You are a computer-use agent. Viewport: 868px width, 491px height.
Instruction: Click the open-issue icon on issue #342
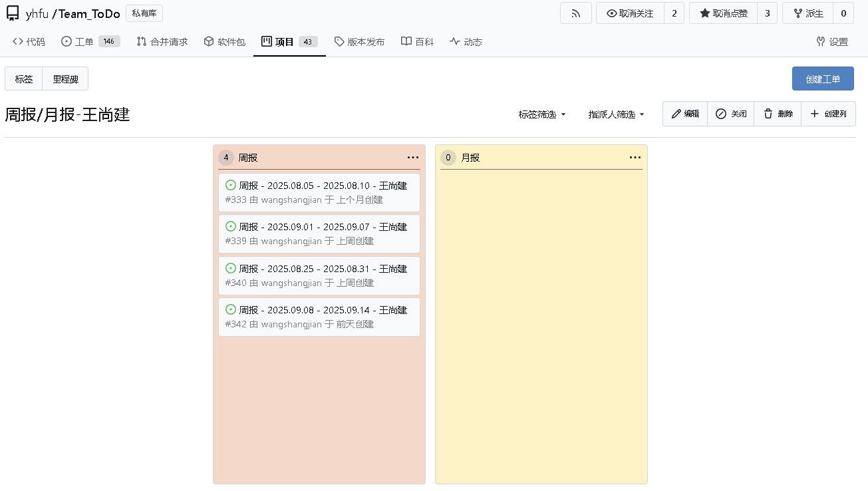(x=231, y=309)
